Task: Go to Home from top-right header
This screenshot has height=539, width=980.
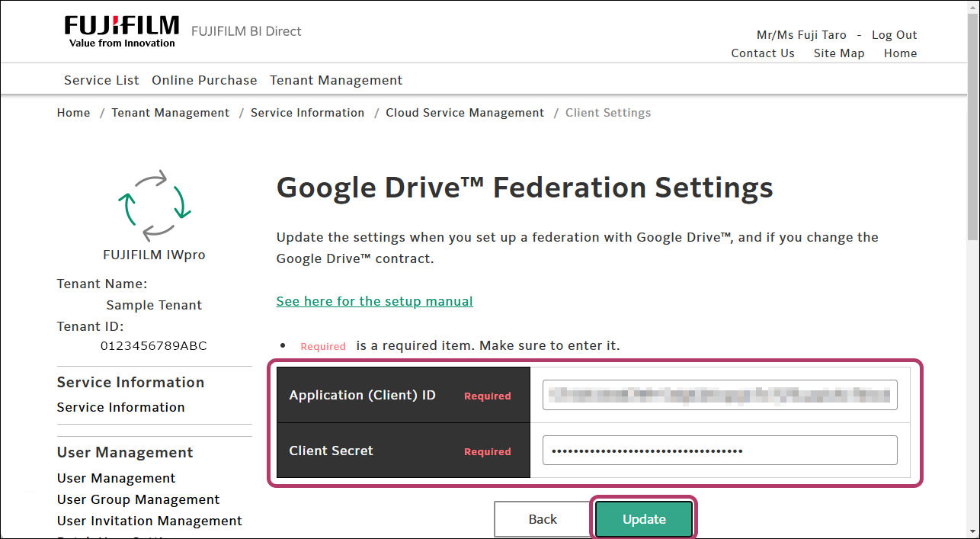Action: (900, 53)
